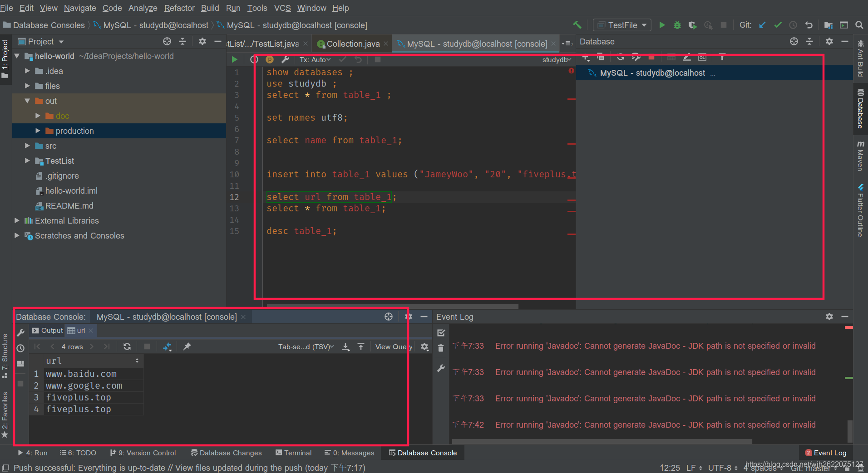This screenshot has width=868, height=473.
Task: Execute the SQL statement in console
Action: click(x=235, y=59)
